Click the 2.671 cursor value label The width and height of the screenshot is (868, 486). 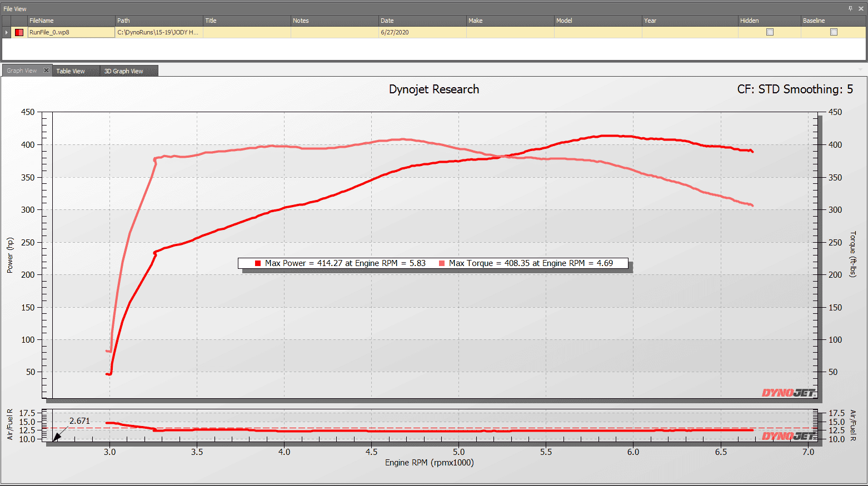[79, 421]
